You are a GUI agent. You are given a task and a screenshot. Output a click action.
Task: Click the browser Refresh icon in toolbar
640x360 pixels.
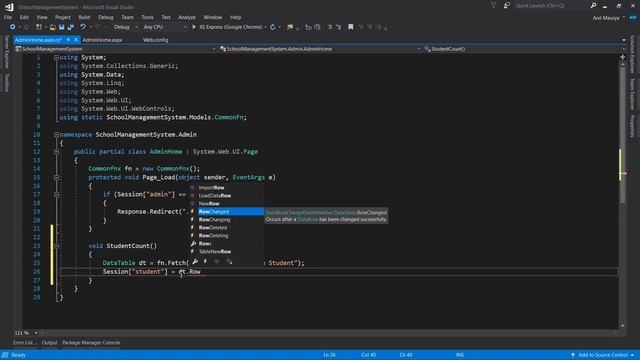[272, 27]
